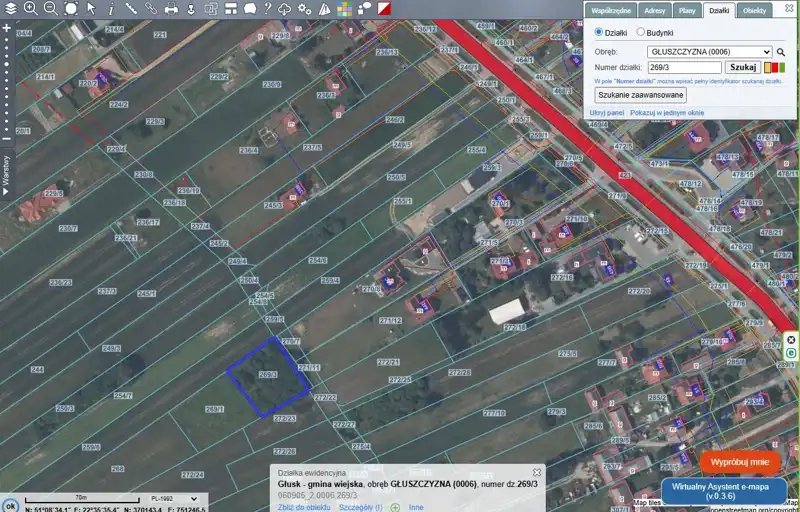800x512 pixels.
Task: Open the Obręb GŁUSZCZYZNA dropdown
Action: coord(710,51)
